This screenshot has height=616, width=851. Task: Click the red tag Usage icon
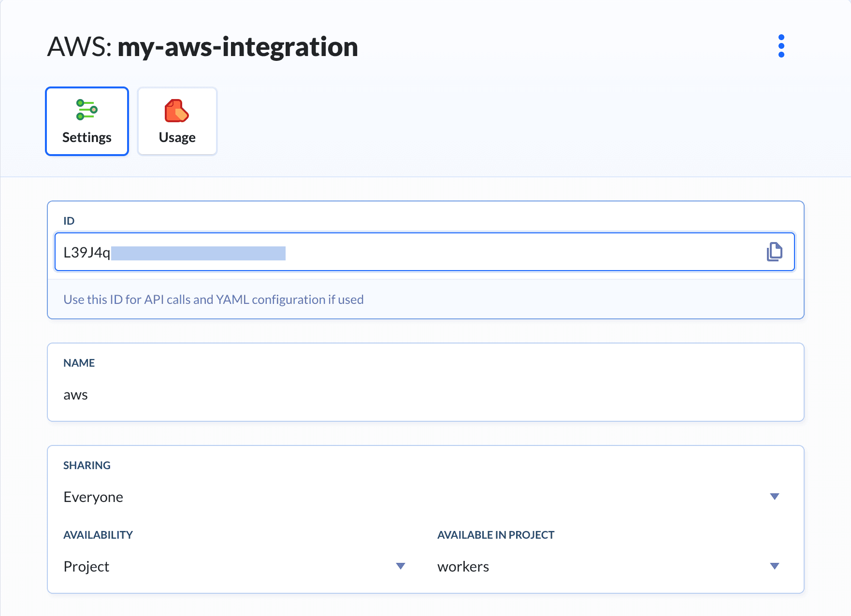tap(177, 111)
